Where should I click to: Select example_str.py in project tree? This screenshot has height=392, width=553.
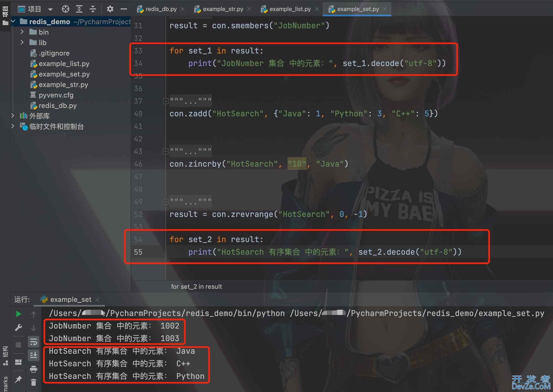point(59,85)
